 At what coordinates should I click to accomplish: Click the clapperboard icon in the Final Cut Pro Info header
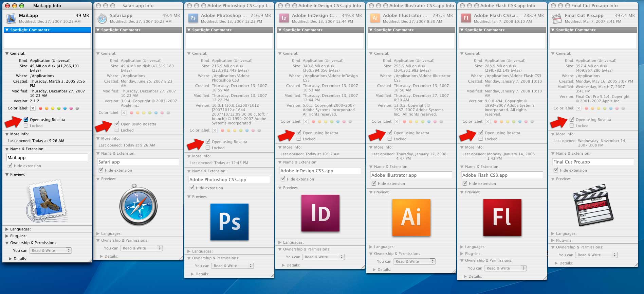point(557,19)
